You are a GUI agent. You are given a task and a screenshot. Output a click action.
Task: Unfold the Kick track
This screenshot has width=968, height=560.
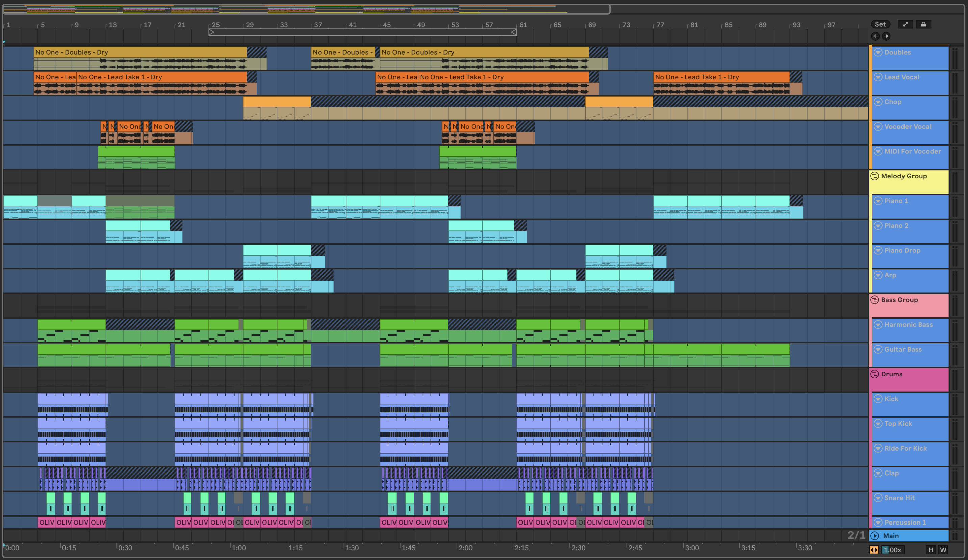[x=878, y=399]
